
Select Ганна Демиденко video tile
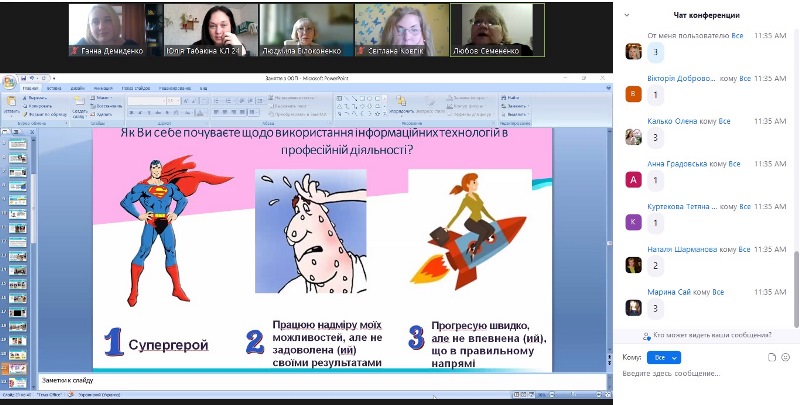pyautogui.click(x=116, y=30)
